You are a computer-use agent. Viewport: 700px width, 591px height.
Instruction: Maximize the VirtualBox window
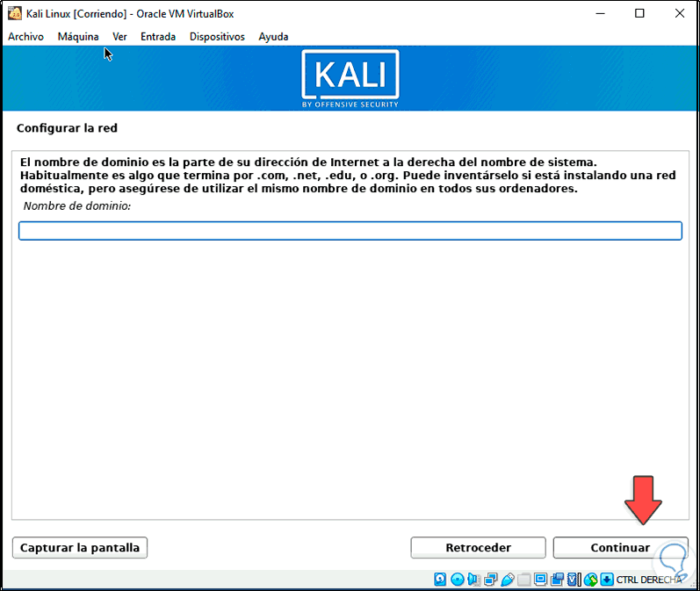[x=639, y=13]
